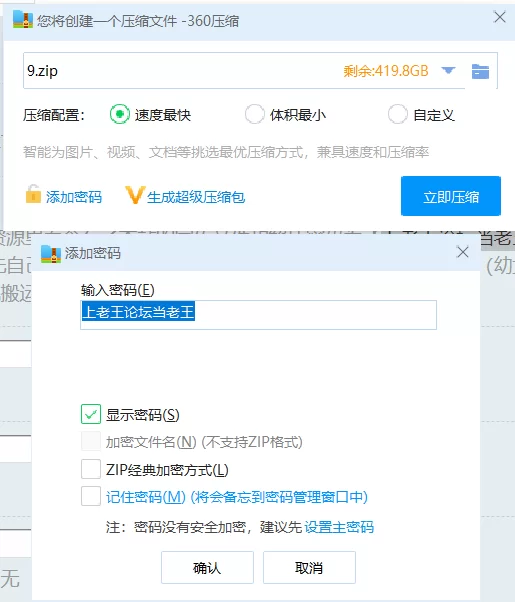This screenshot has height=602, width=515.
Task: Tick the 记住密码(M) checkbox
Action: pos(91,496)
